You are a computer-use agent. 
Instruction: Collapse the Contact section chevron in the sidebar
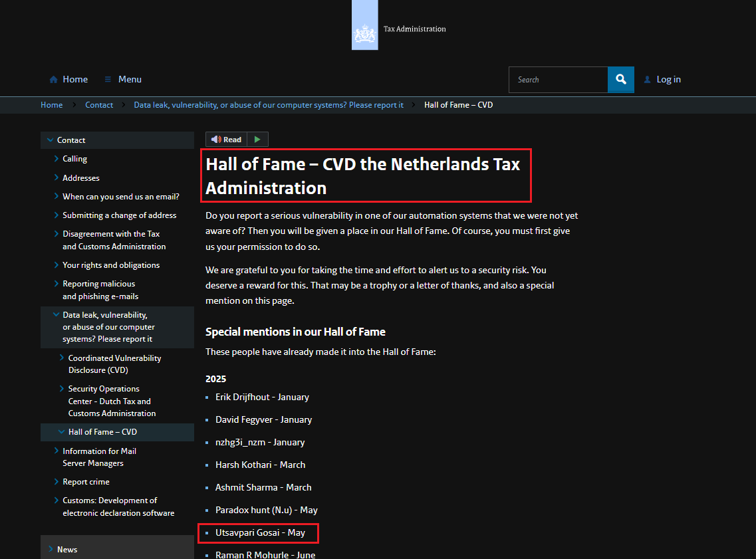click(x=50, y=140)
